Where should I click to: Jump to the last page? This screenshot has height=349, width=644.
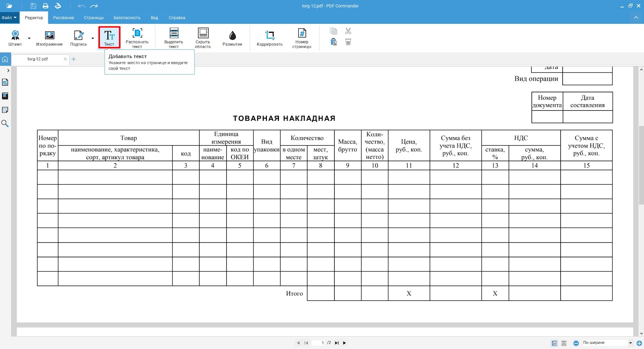pos(337,343)
